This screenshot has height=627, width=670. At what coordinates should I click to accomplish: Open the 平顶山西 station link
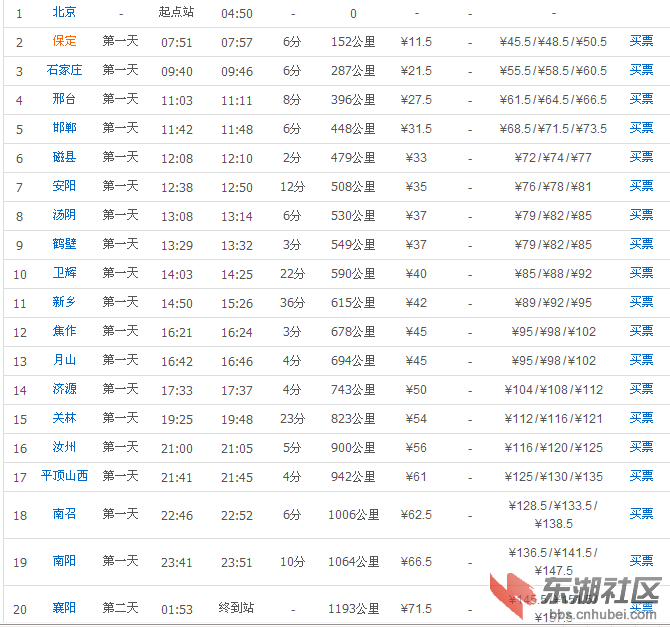64,476
